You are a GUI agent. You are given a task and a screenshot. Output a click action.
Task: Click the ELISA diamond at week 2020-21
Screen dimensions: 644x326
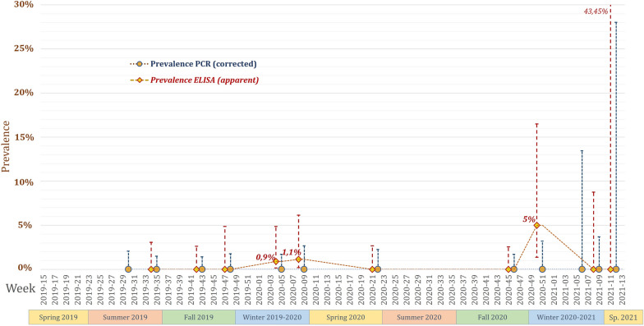372,269
